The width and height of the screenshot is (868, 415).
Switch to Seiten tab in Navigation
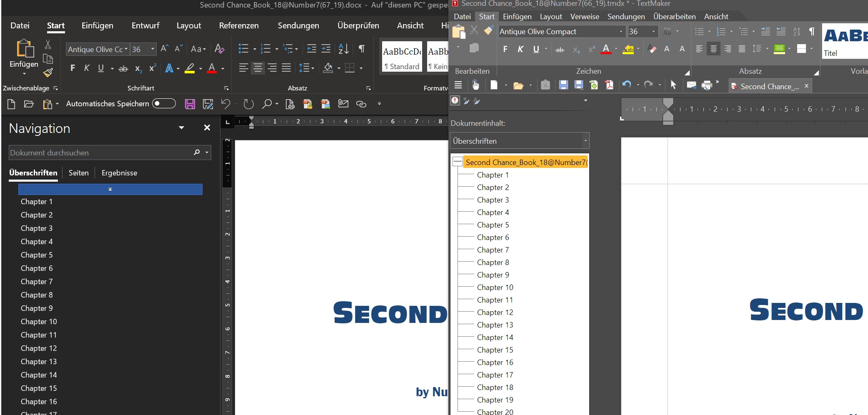coord(78,172)
